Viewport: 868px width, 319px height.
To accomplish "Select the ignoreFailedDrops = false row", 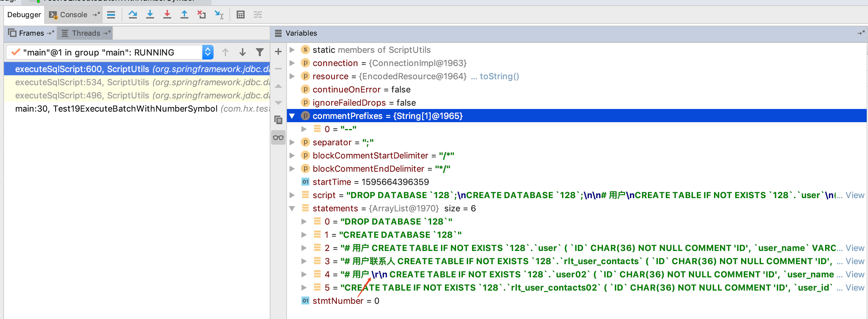I will (x=576, y=102).
